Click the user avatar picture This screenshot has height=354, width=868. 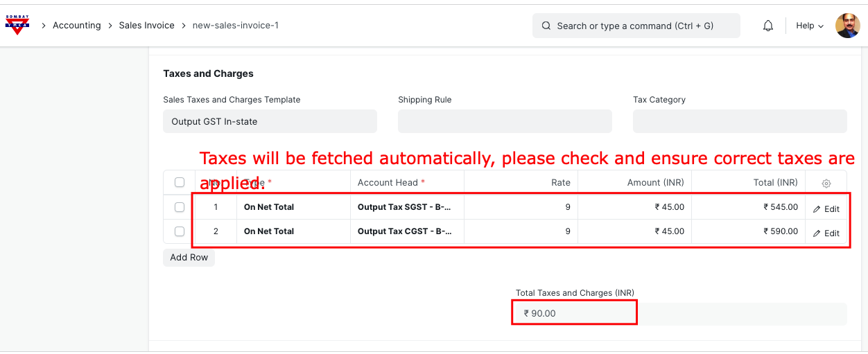tap(847, 26)
